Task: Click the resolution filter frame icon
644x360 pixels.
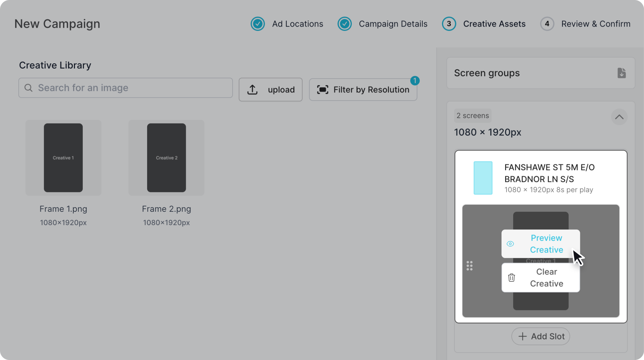Action: point(322,90)
